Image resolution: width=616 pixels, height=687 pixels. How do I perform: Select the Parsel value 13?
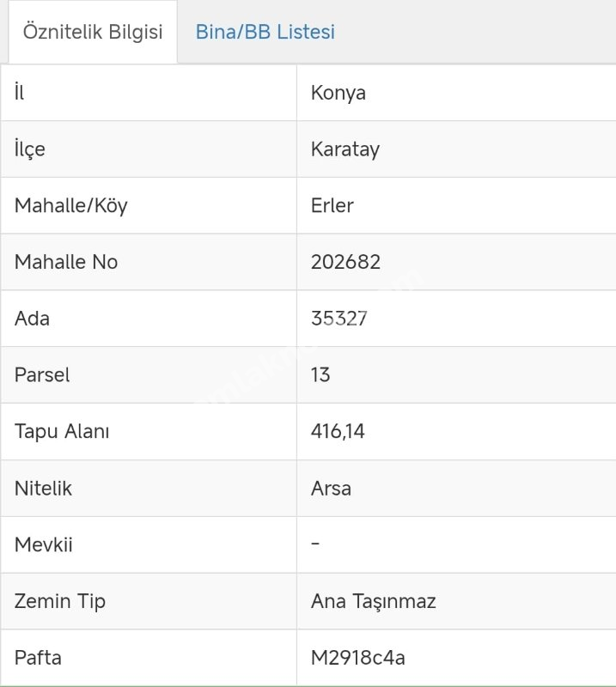coord(320,375)
